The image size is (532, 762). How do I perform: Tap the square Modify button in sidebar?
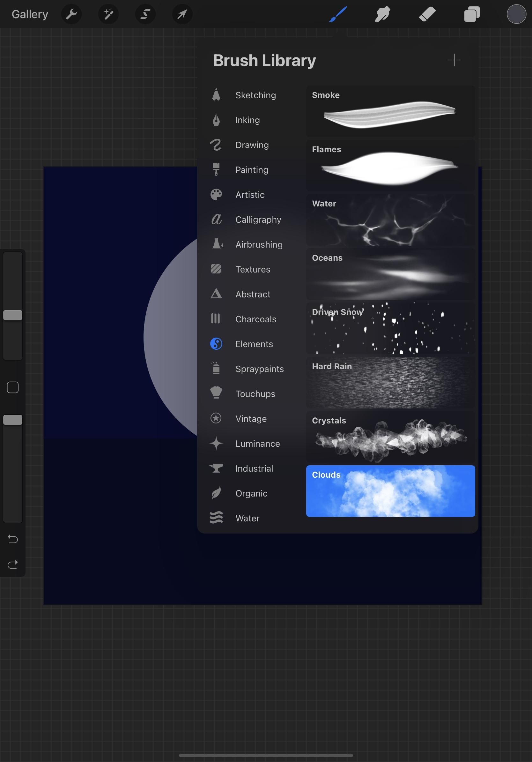[13, 387]
